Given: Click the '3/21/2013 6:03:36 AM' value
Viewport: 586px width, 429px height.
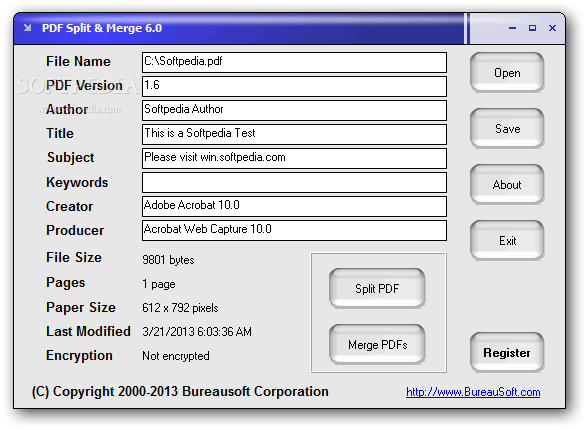Looking at the screenshot, I should 197,332.
